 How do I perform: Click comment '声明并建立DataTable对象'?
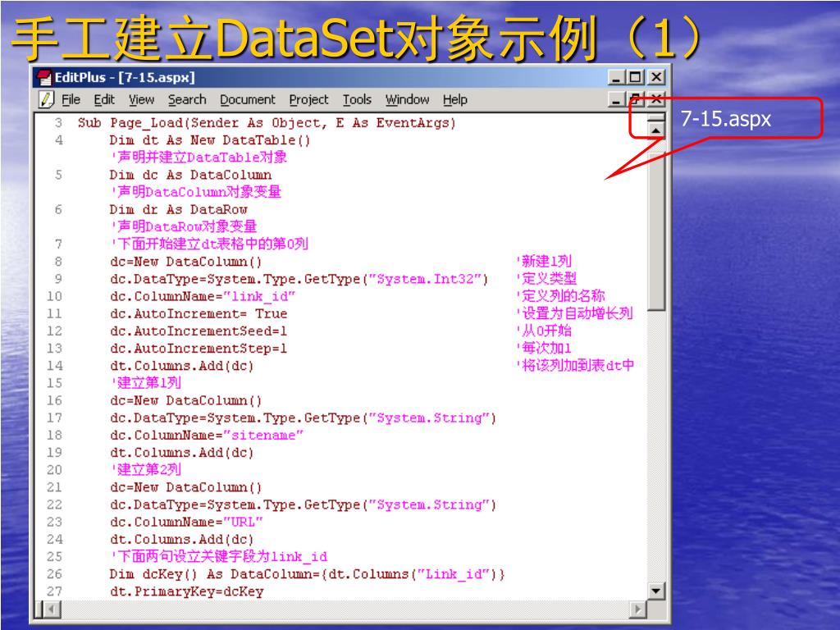pyautogui.click(x=199, y=157)
